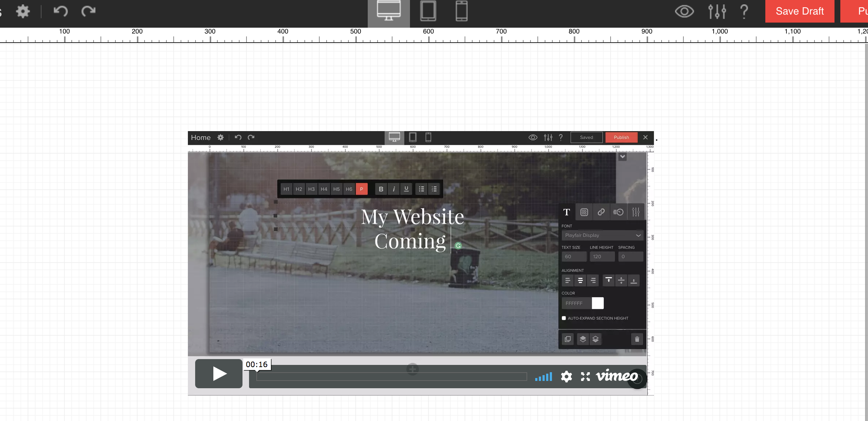Switch to tablet device view
The width and height of the screenshot is (868, 421).
pos(428,11)
